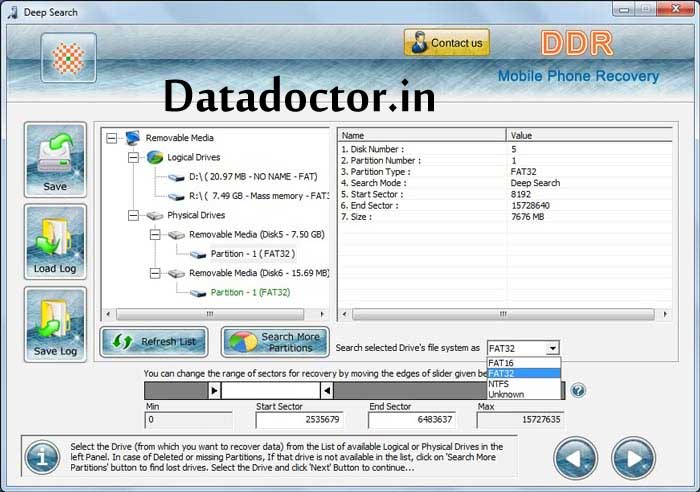Image resolution: width=700 pixels, height=492 pixels.
Task: Choose NTFS from the dropdown list
Action: point(523,384)
